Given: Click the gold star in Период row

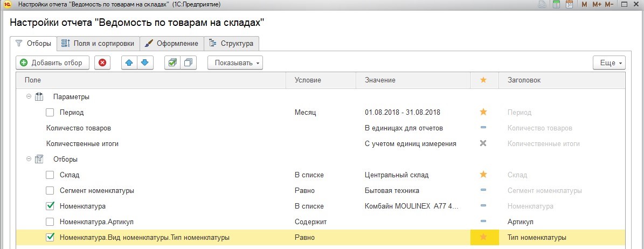Looking at the screenshot, I should click(483, 112).
